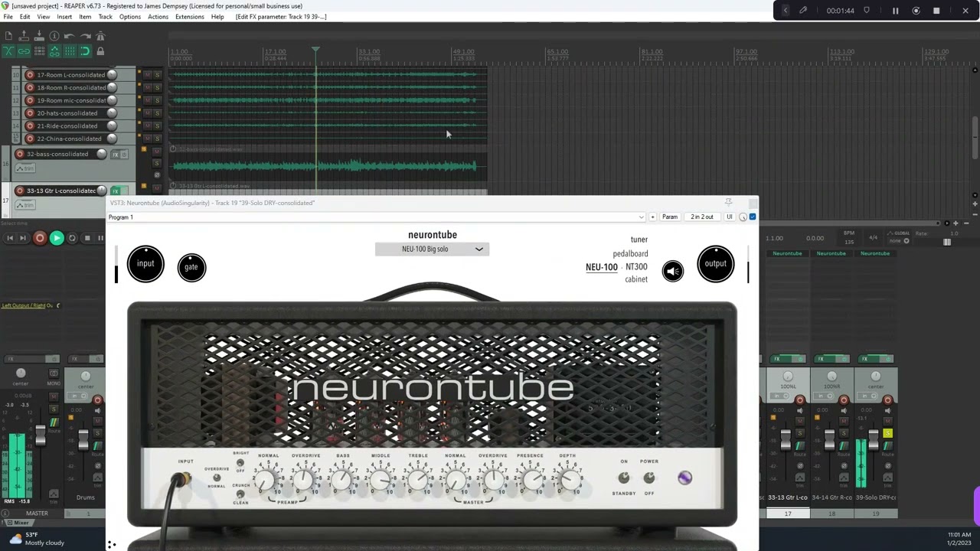Click the Undo arrow icon

pyautogui.click(x=70, y=36)
